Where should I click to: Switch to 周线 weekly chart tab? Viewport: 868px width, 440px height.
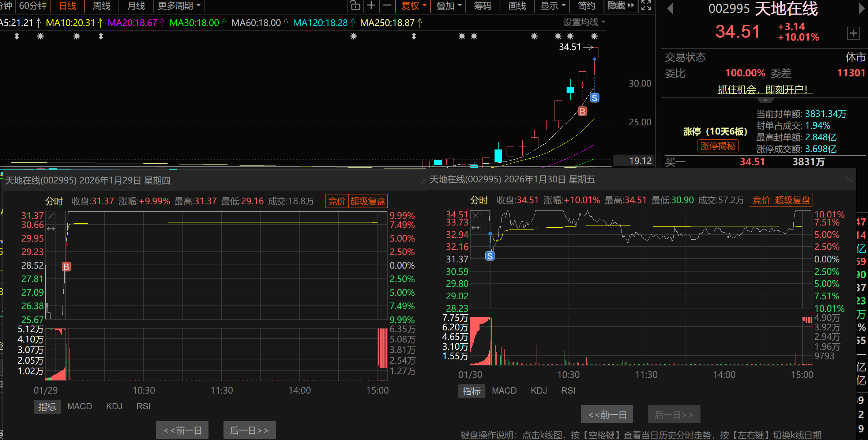click(101, 5)
